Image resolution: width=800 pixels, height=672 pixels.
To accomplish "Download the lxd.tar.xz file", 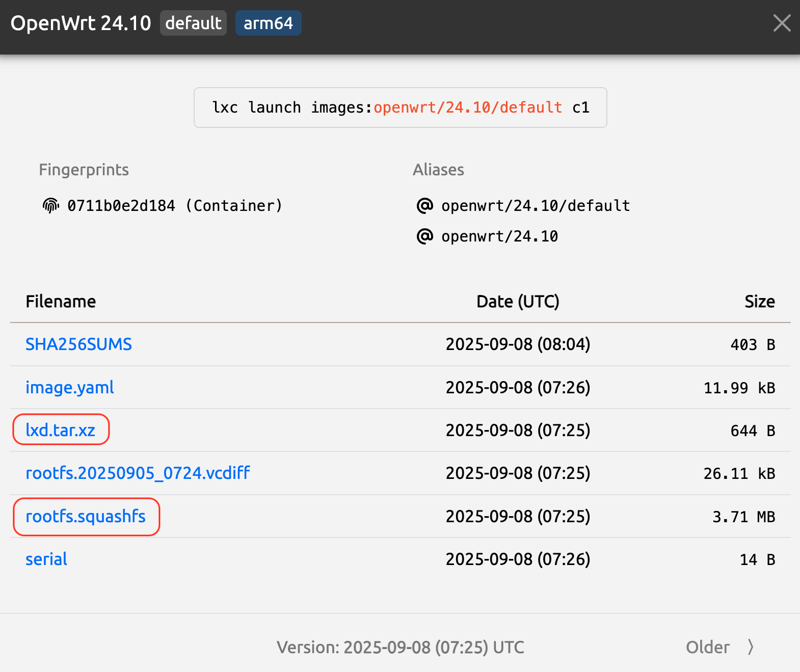I will [x=61, y=431].
